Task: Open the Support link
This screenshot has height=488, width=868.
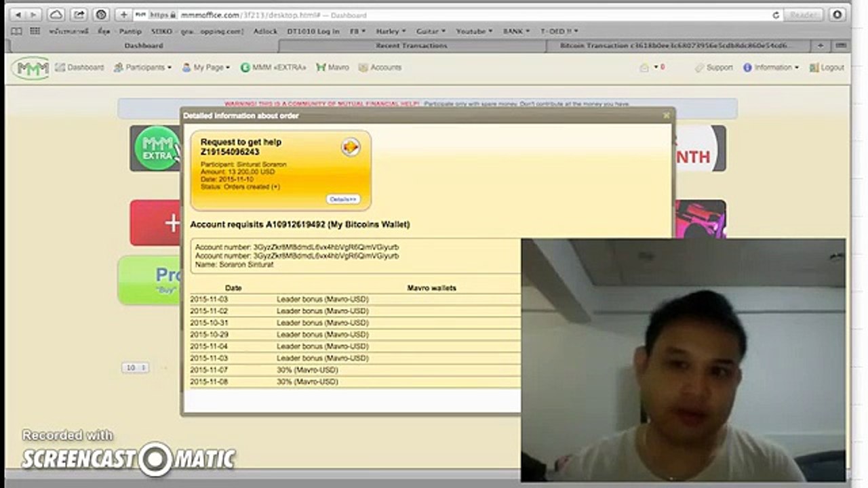Action: tap(714, 68)
